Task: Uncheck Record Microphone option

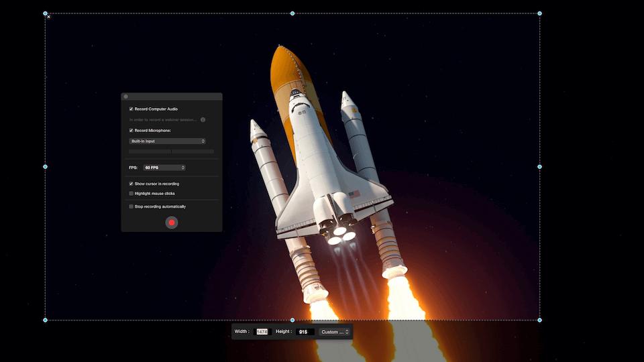Action: [131, 131]
